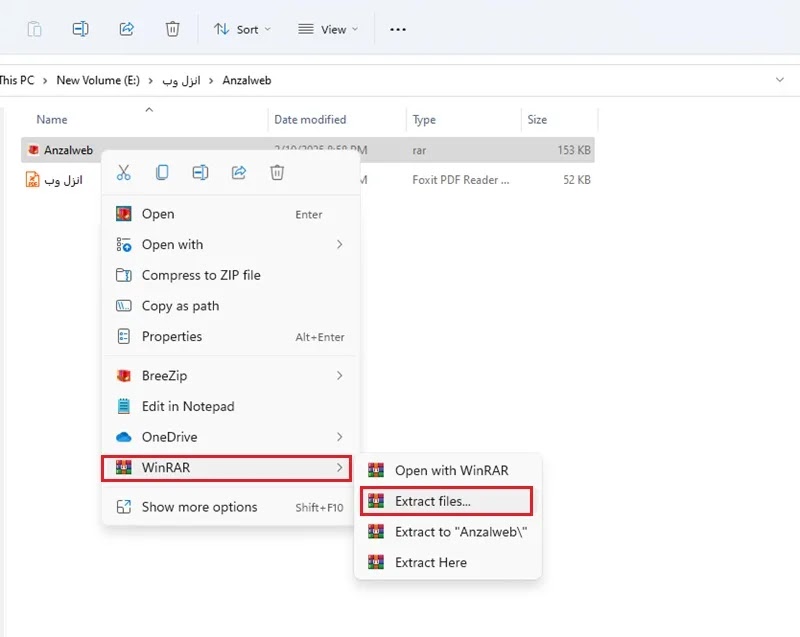Click the This PC breadcrumb
Screen dimensions: 800x637
pos(17,81)
